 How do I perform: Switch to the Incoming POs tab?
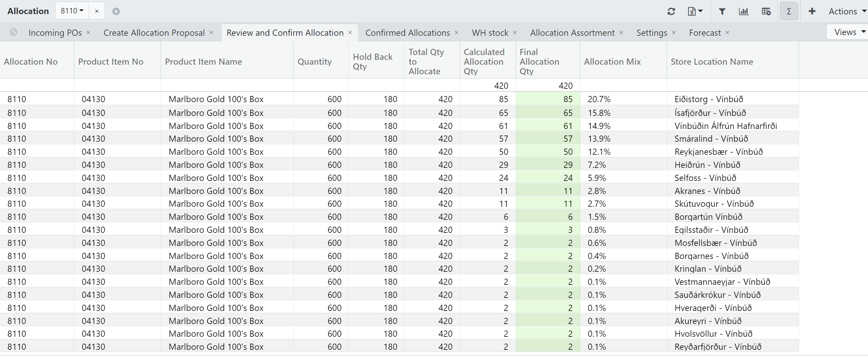(55, 33)
